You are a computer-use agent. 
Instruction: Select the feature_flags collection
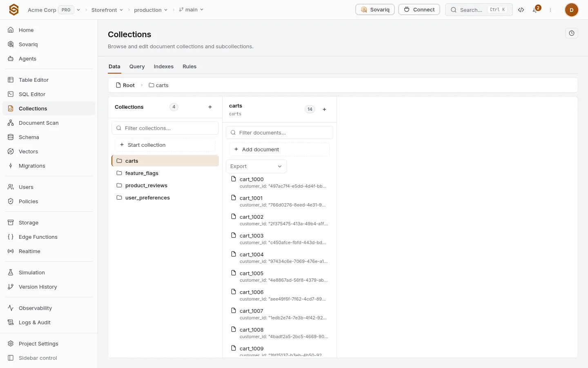click(x=165, y=173)
